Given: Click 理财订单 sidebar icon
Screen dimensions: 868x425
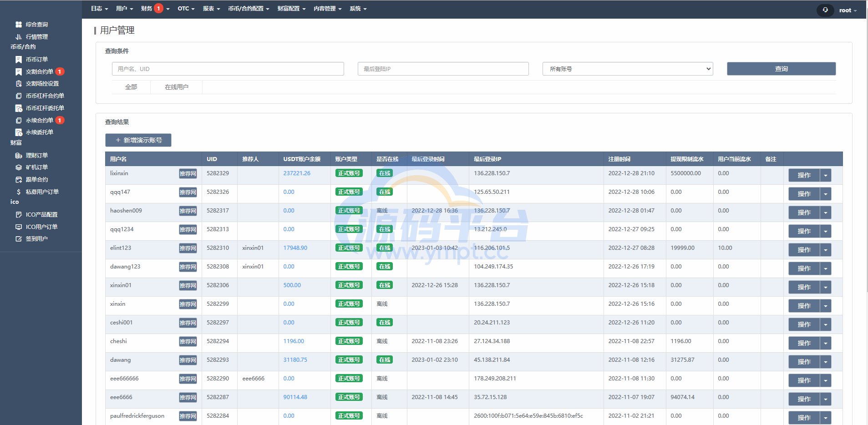Looking at the screenshot, I should point(19,156).
